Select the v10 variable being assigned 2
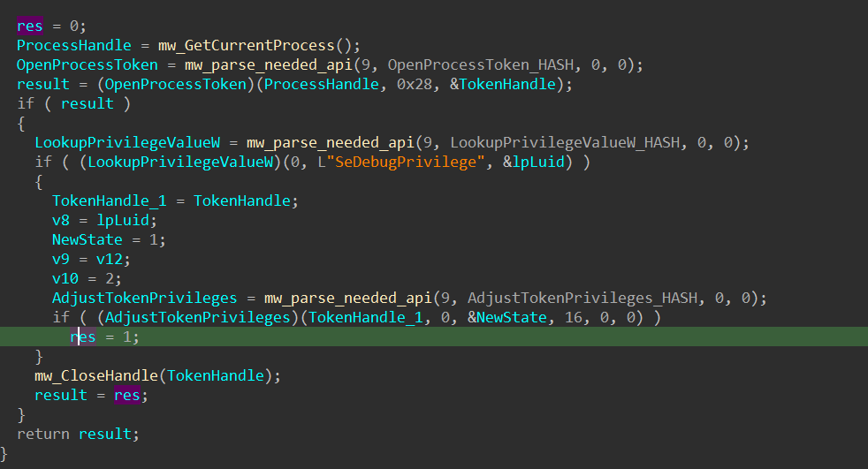The width and height of the screenshot is (868, 469). pyautogui.click(x=64, y=278)
